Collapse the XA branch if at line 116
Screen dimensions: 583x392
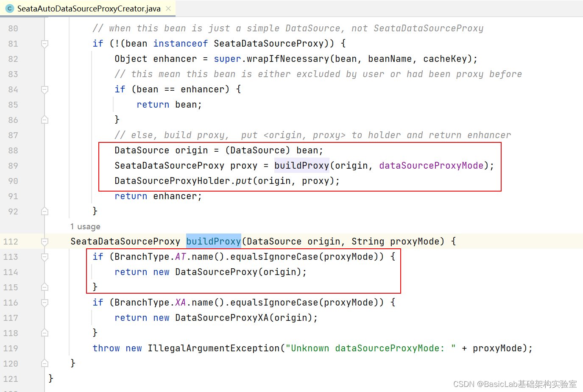coord(45,303)
